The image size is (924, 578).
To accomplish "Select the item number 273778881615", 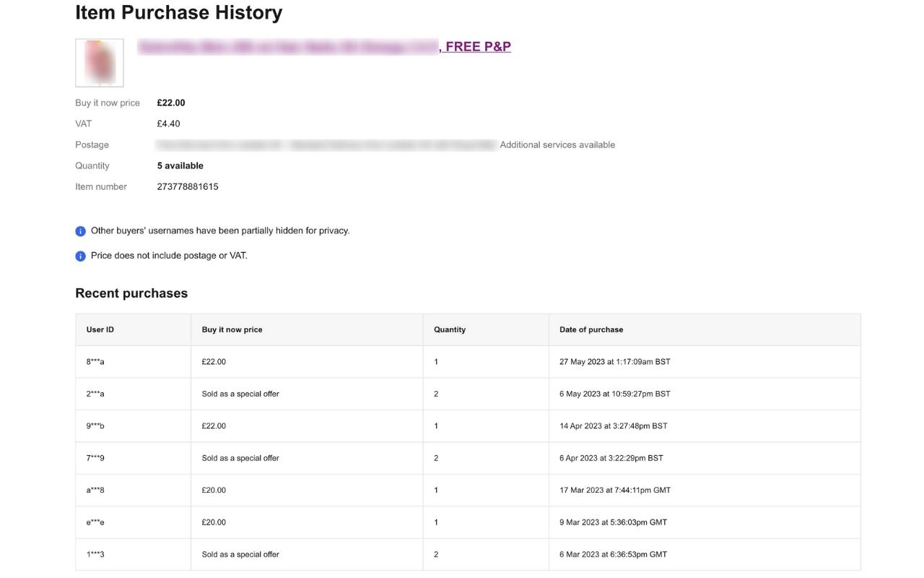I will coord(188,186).
